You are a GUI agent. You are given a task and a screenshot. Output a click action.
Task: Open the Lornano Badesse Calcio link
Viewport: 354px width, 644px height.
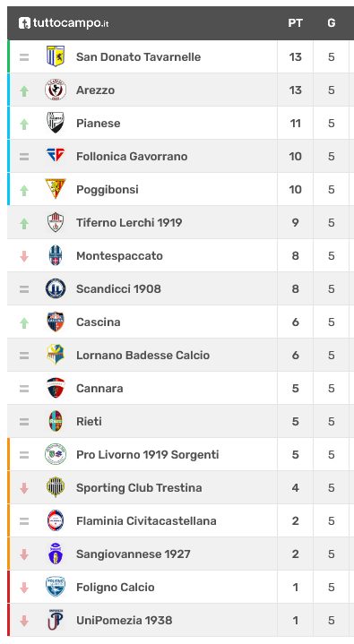pos(143,356)
